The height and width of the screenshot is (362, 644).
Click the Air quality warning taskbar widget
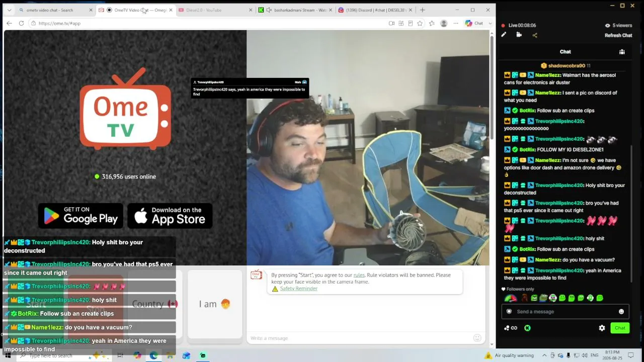[x=510, y=355]
